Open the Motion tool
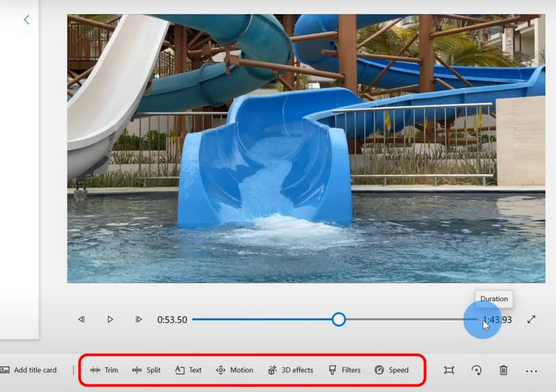The height and width of the screenshot is (392, 556). (x=235, y=370)
